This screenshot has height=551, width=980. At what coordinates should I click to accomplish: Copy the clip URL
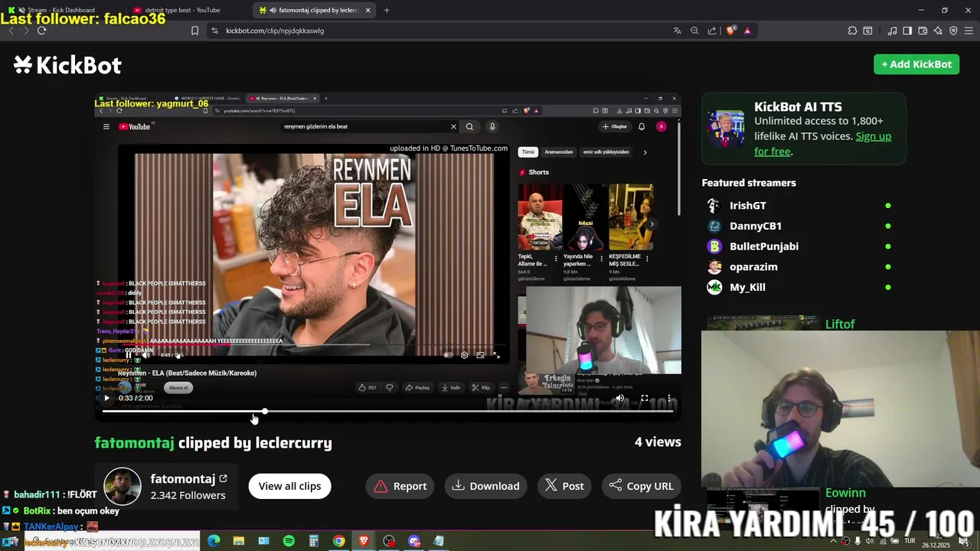pyautogui.click(x=642, y=486)
